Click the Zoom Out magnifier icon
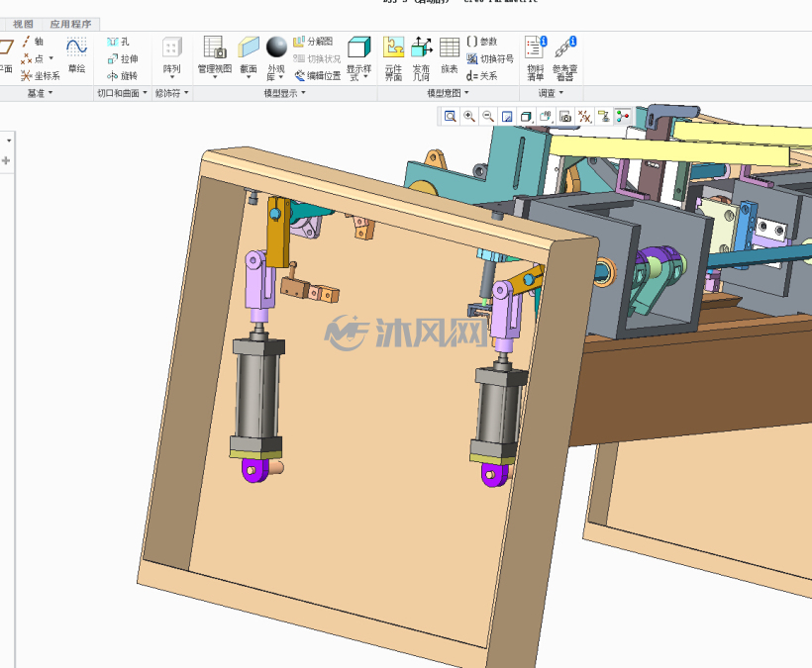812x668 pixels. (488, 117)
